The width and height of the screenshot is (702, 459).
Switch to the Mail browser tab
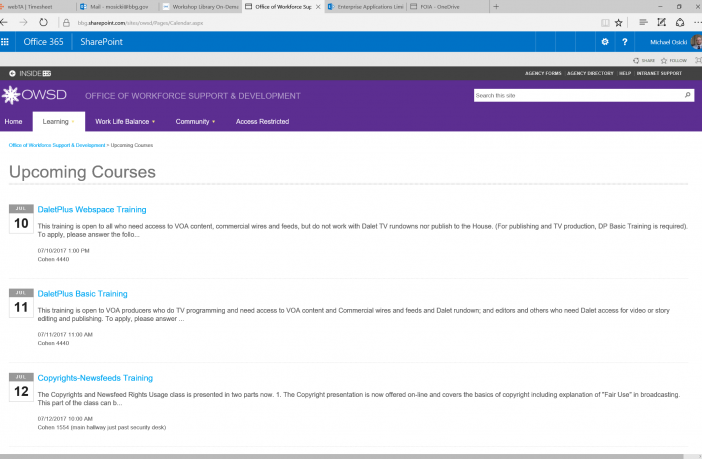click(x=119, y=7)
